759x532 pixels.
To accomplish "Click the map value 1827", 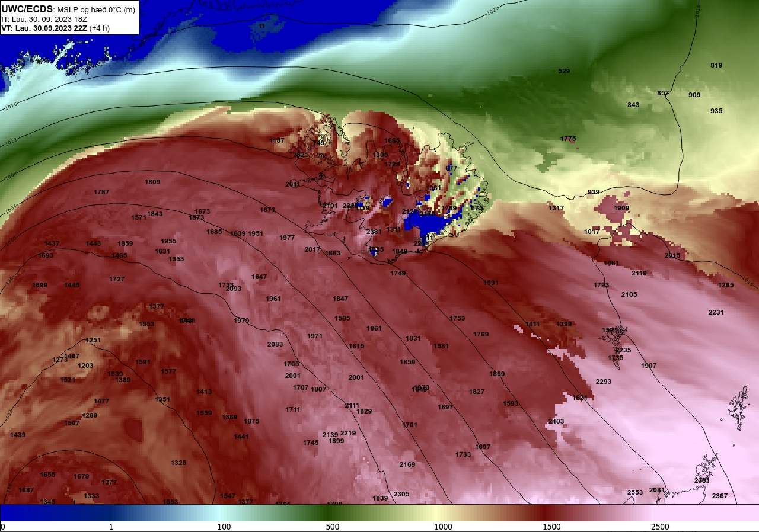I will 477,392.
